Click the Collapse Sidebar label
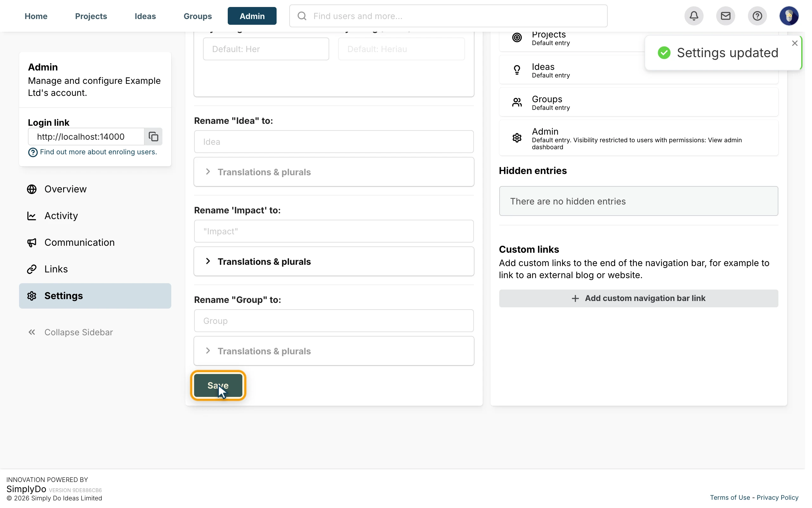Viewport: 812px width, 508px height. [x=79, y=332]
